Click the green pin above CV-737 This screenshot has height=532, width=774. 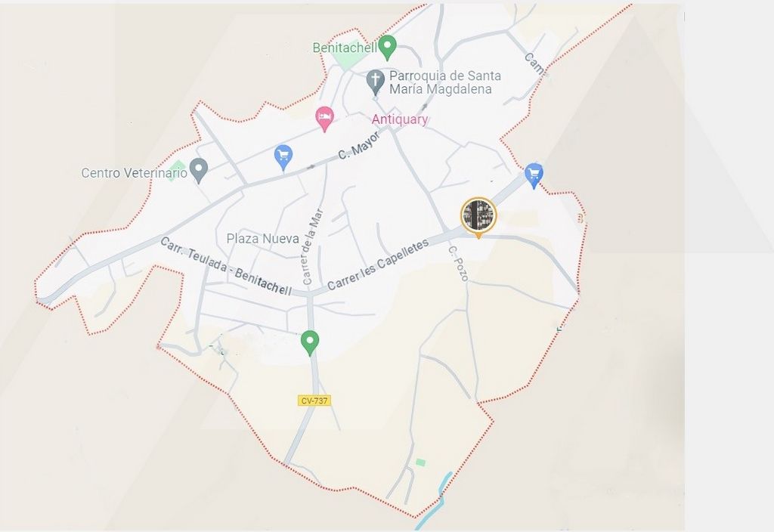pyautogui.click(x=309, y=343)
